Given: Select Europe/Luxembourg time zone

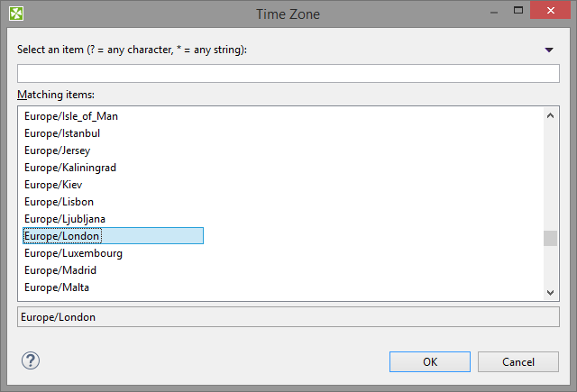Looking at the screenshot, I should coord(73,253).
